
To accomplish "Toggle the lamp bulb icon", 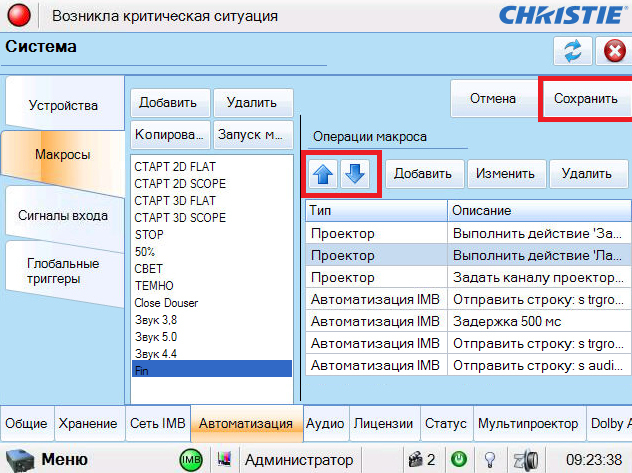I will pos(490,459).
